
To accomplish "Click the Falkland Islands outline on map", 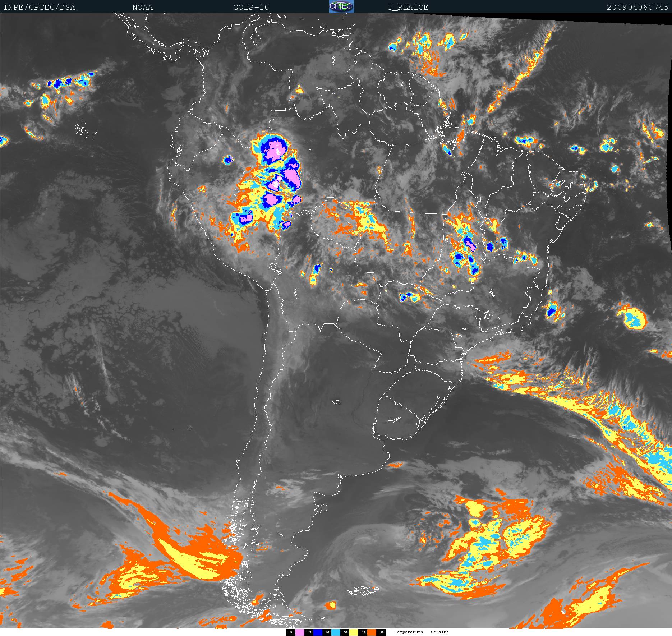I will click(x=363, y=590).
